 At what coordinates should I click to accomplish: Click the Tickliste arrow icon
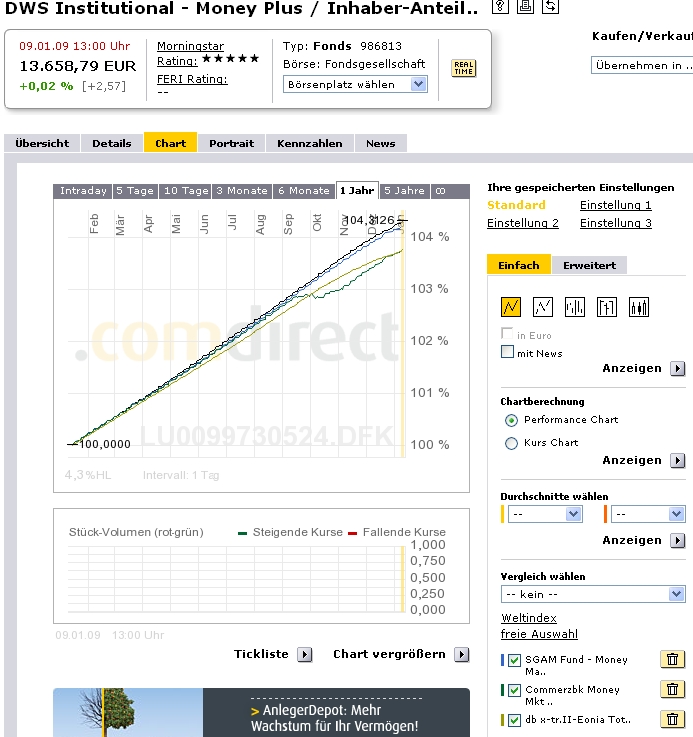pos(305,654)
